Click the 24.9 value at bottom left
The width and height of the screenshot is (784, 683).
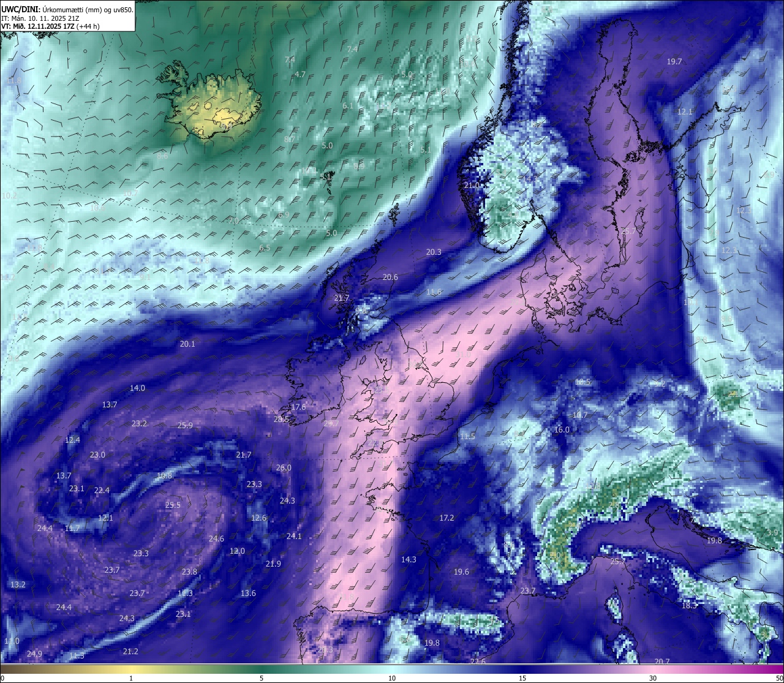[34, 654]
